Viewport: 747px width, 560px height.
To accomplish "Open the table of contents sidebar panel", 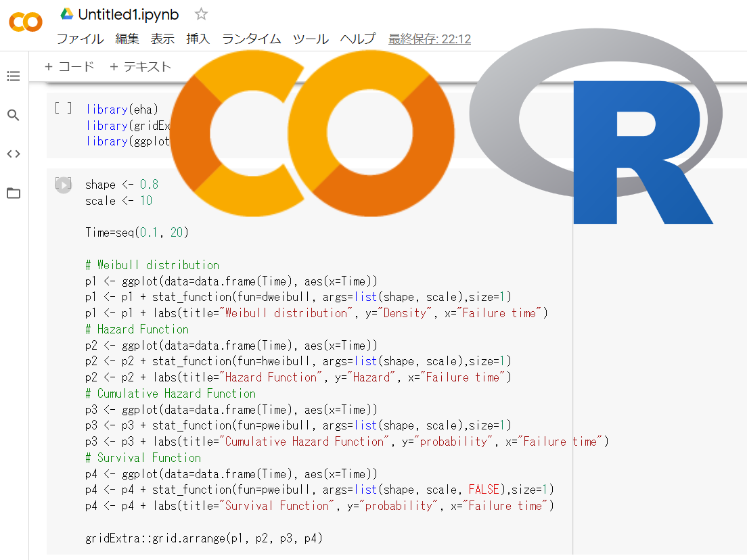I will [x=14, y=76].
